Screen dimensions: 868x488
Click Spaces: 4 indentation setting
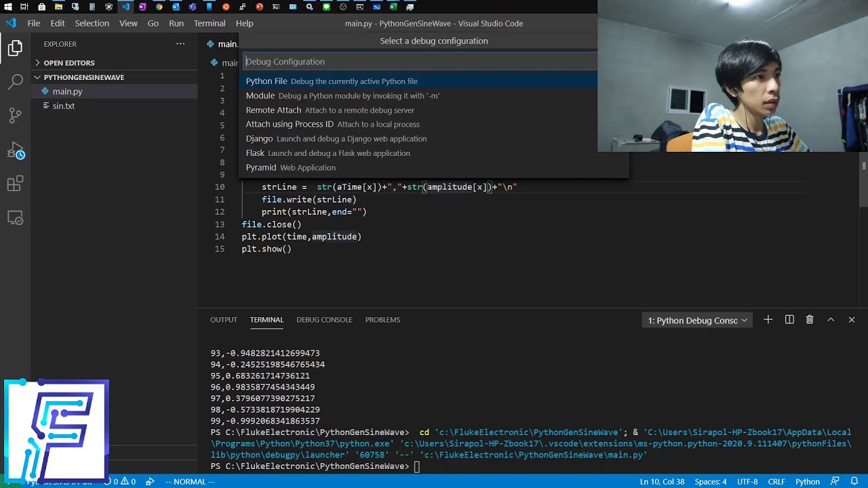pyautogui.click(x=711, y=482)
